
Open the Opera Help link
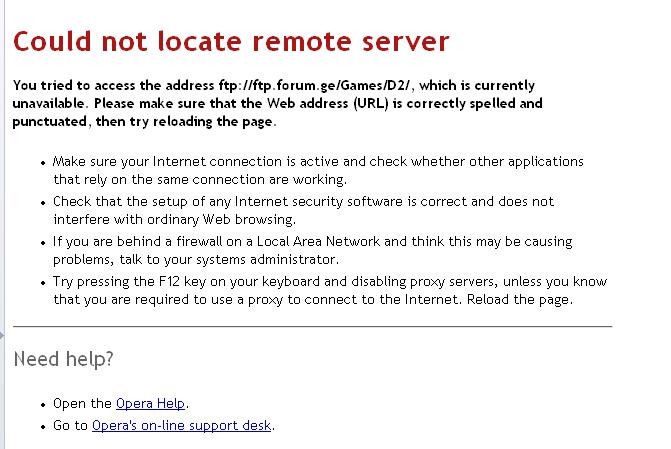pyautogui.click(x=150, y=404)
